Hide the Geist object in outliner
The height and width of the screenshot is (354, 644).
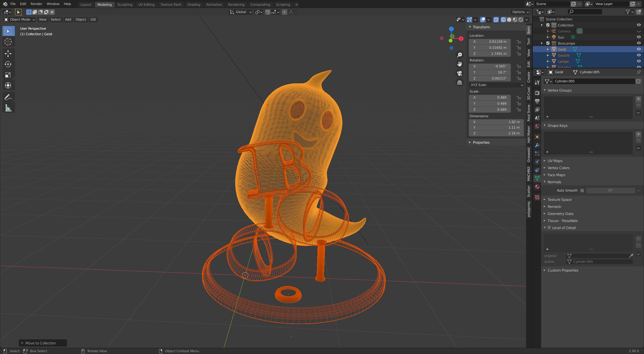pos(638,49)
